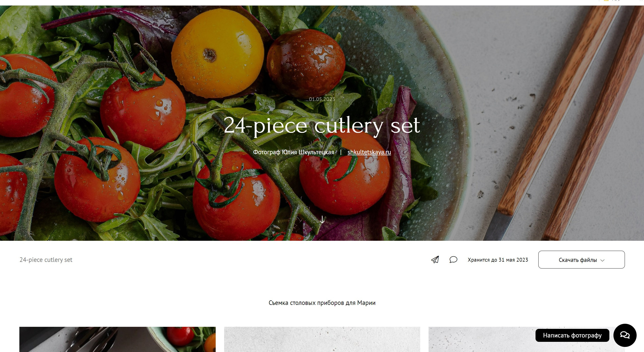Viewport: 644px width, 352px height.
Task: Click the yellow tomato in the cover photo
Action: point(217,53)
